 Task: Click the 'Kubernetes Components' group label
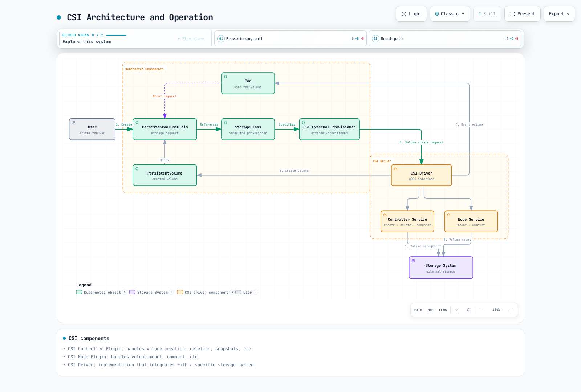(144, 69)
